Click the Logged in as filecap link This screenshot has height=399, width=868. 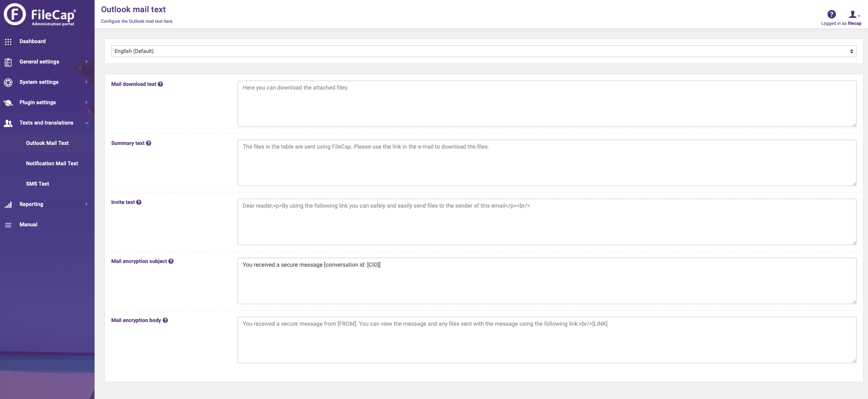click(x=841, y=23)
